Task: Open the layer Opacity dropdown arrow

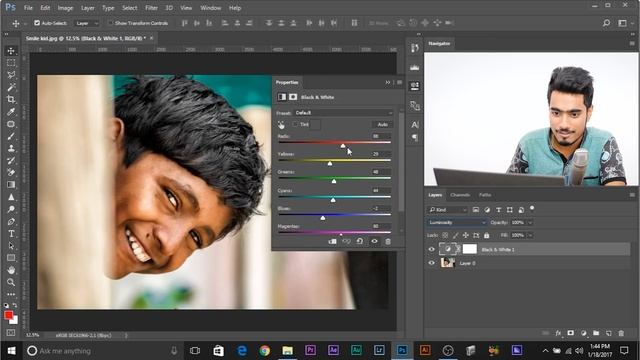Action: click(530, 222)
